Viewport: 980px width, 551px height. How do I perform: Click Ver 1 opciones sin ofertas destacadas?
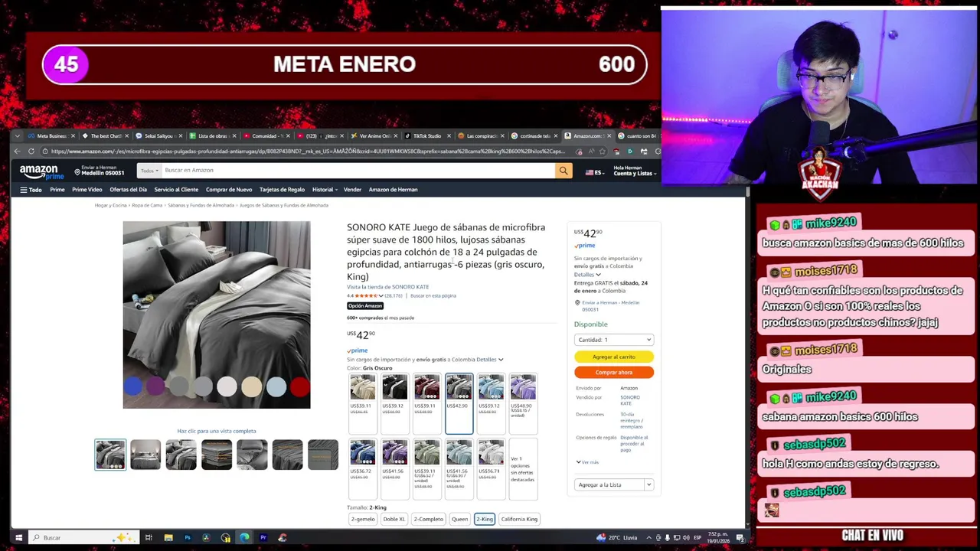(522, 469)
